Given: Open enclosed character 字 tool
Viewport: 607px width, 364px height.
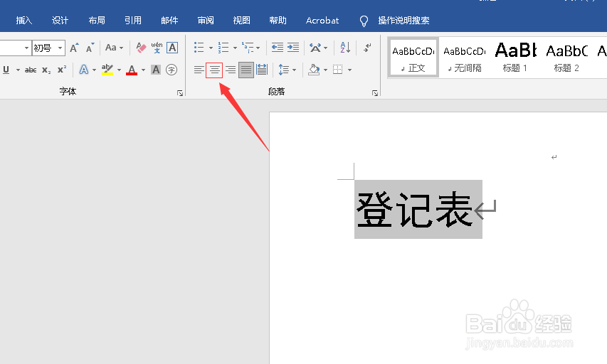Looking at the screenshot, I should (171, 70).
